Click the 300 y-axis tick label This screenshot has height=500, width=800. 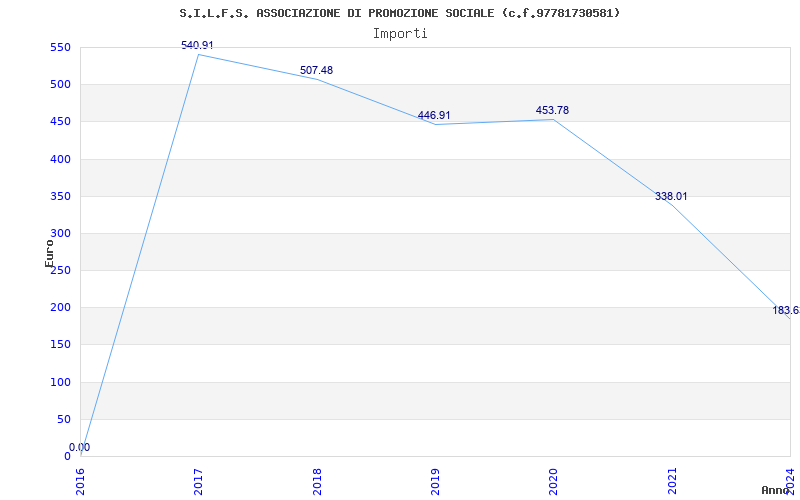point(60,234)
